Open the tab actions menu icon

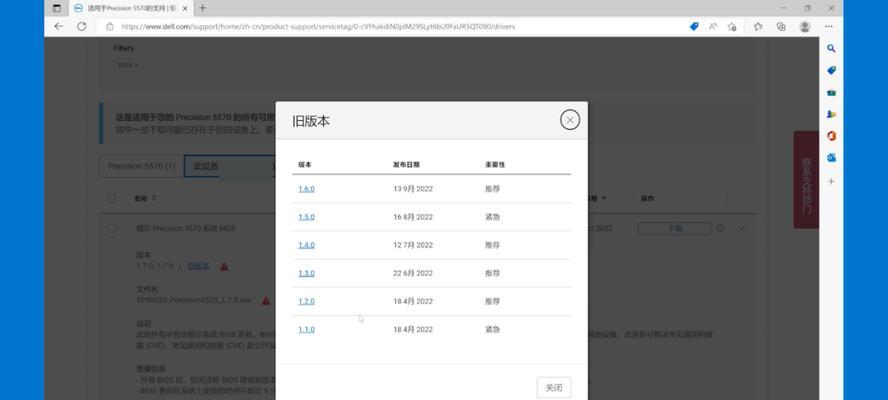click(x=57, y=8)
